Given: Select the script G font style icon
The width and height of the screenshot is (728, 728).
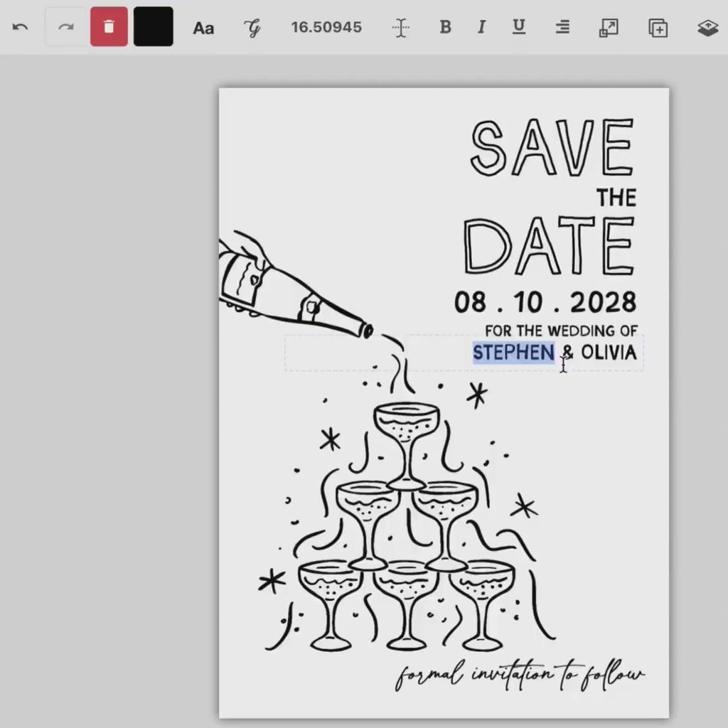Looking at the screenshot, I should pyautogui.click(x=252, y=28).
